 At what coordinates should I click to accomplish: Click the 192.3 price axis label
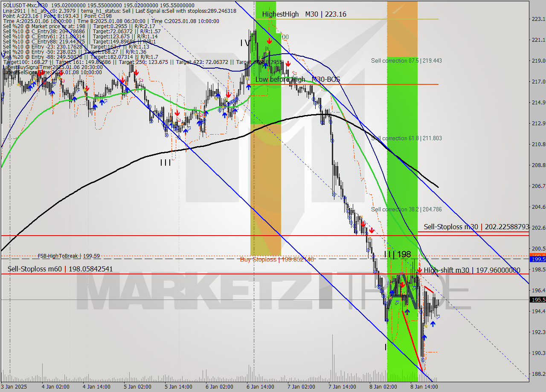click(538, 332)
